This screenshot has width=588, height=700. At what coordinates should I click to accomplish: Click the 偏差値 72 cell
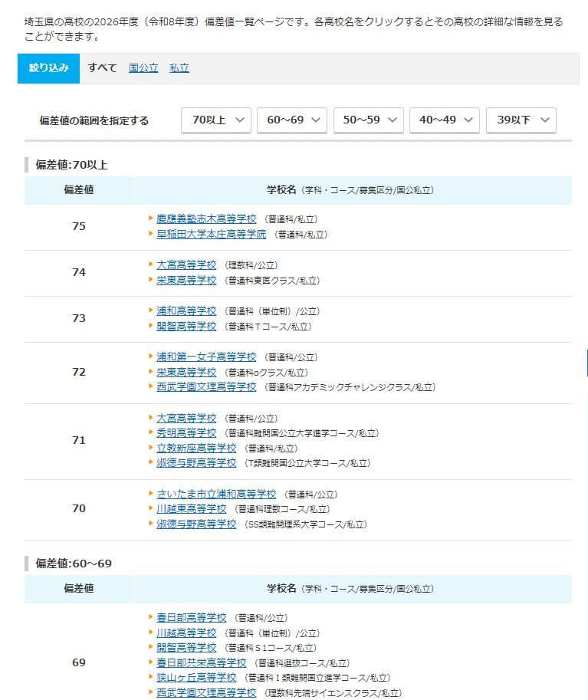[79, 373]
